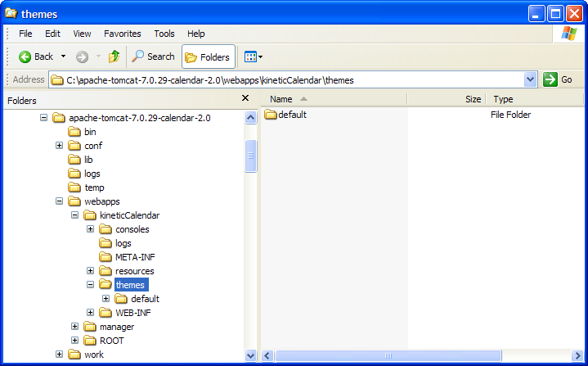Expand the resources folder node
Viewport: 588px width, 366px height.
point(91,271)
